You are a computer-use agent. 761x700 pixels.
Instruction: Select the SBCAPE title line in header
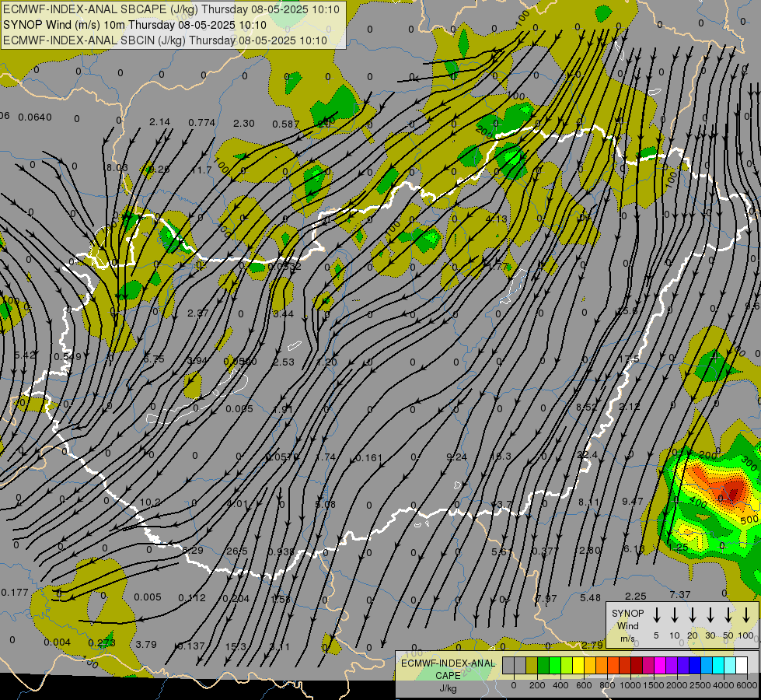point(171,9)
